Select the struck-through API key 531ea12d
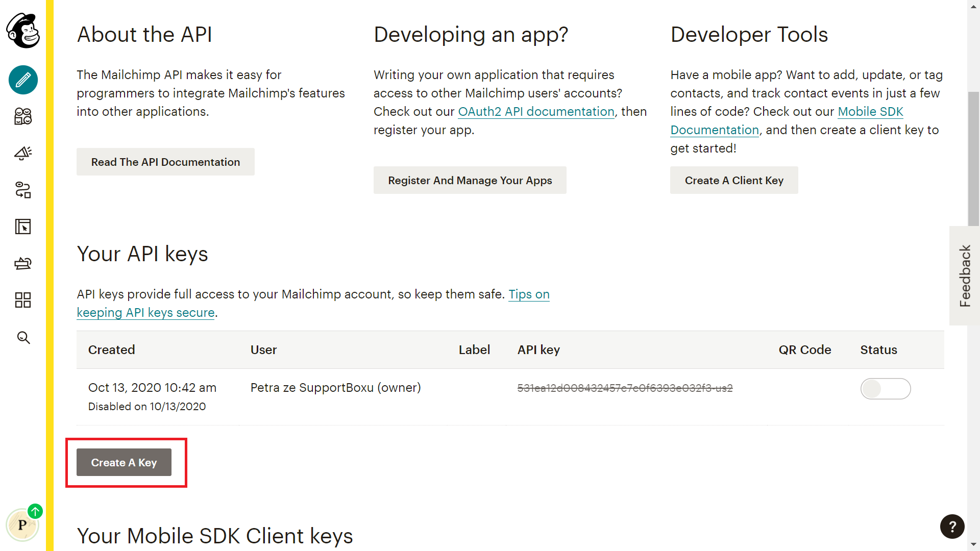This screenshot has height=551, width=980. coord(625,388)
